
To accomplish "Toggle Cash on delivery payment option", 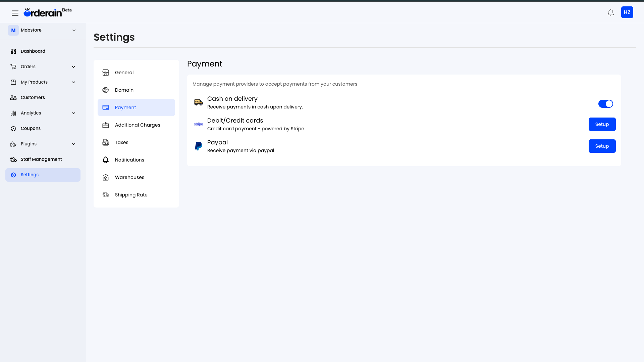I will pyautogui.click(x=605, y=104).
